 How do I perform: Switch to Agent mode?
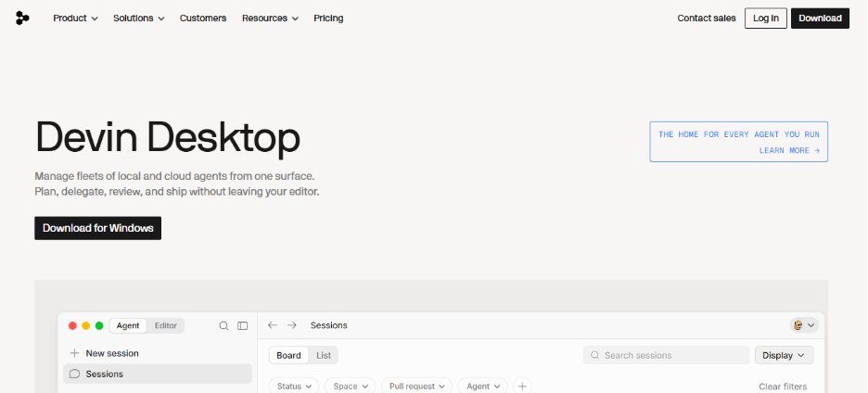[x=128, y=325]
